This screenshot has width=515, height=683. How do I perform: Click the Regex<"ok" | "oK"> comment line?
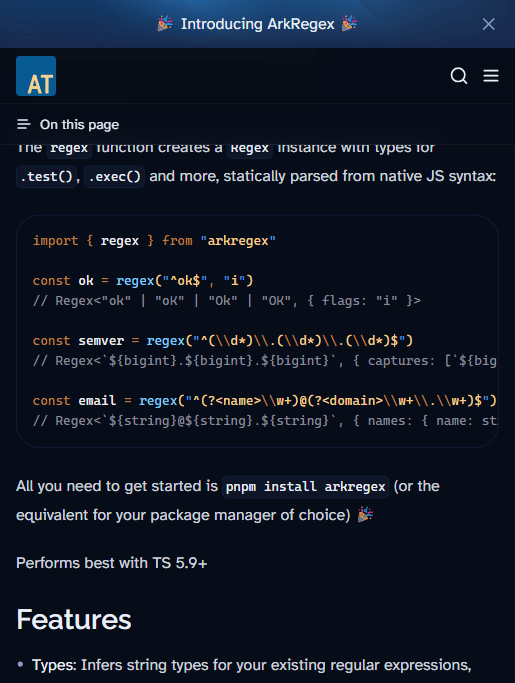coord(227,301)
